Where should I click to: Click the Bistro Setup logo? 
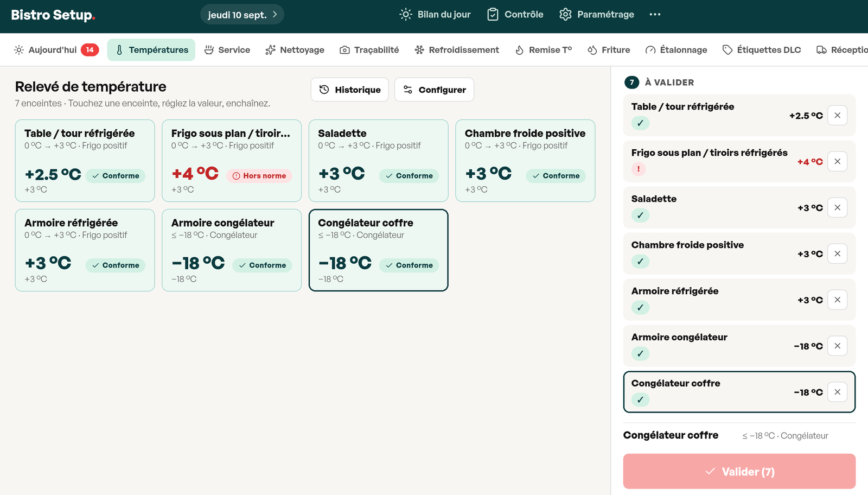point(53,15)
